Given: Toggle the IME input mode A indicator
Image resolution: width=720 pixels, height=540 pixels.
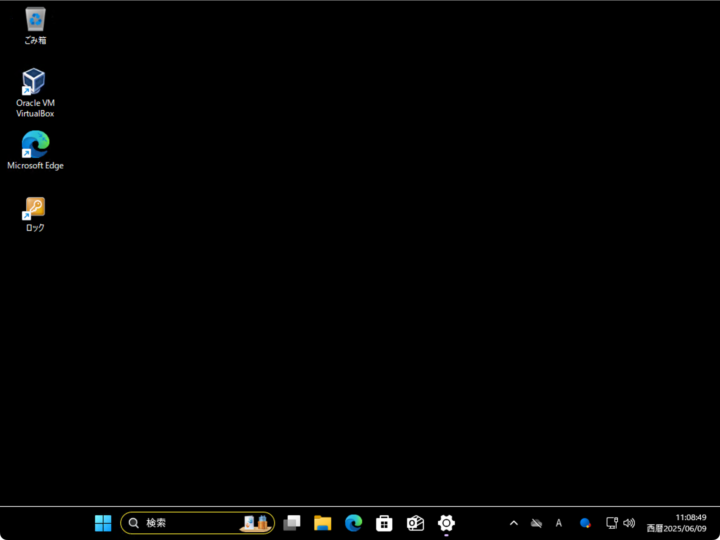Looking at the screenshot, I should tap(558, 523).
